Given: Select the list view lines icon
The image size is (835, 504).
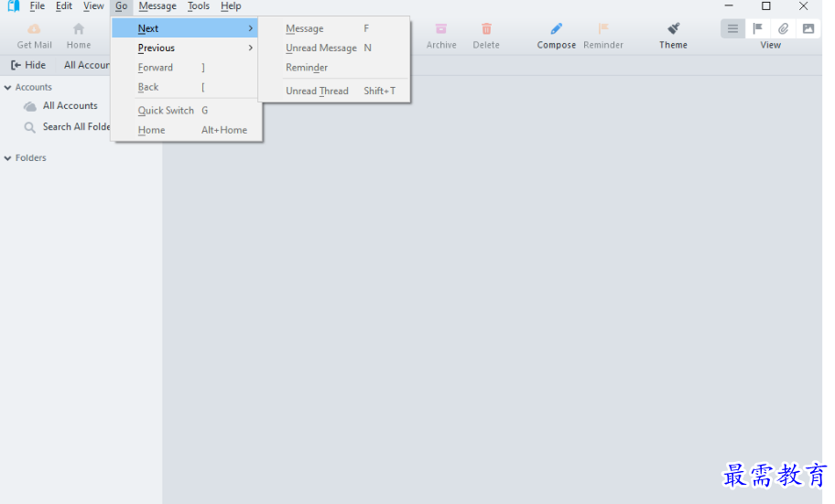Looking at the screenshot, I should 732,28.
